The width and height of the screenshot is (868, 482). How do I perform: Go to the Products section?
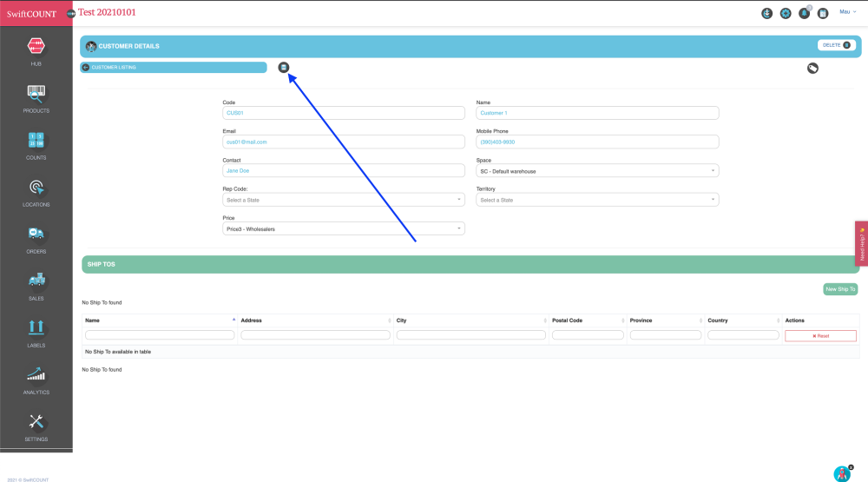coord(36,99)
